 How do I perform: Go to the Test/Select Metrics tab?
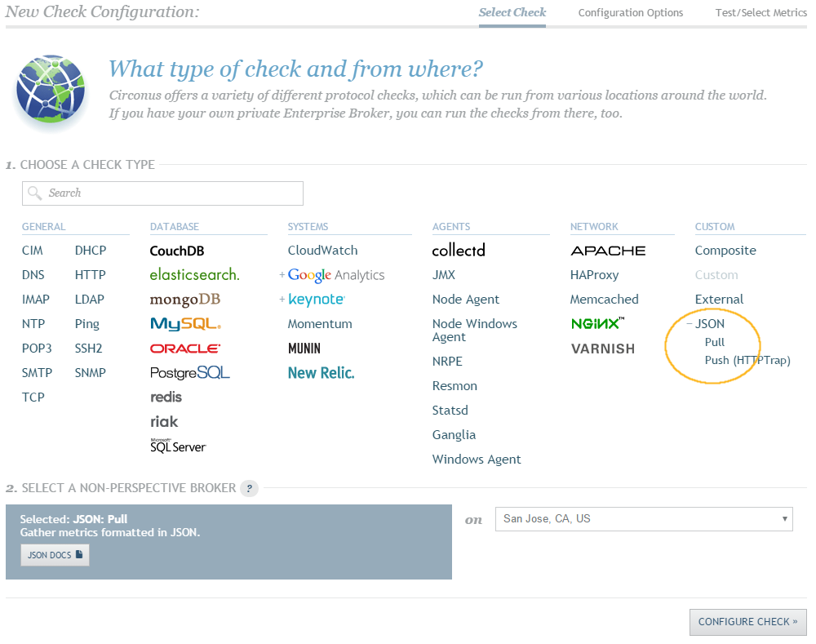point(761,13)
